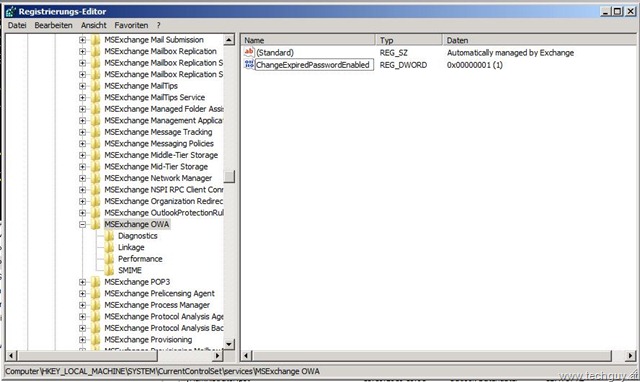The width and height of the screenshot is (640, 382).
Task: Select the MSExchange Provisioning key
Action: pyautogui.click(x=148, y=340)
